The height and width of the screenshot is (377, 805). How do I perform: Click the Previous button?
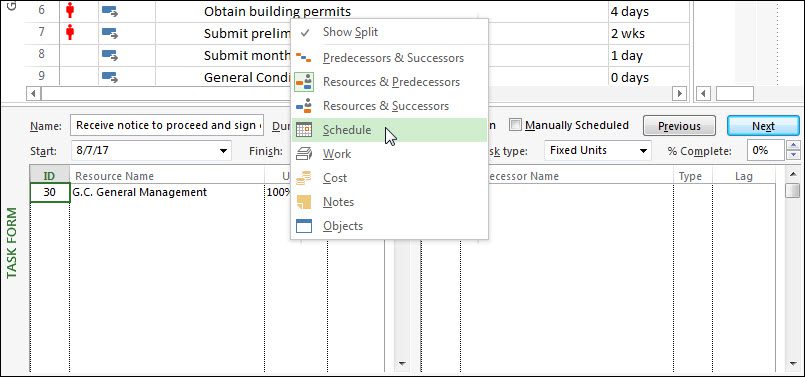[x=679, y=126]
